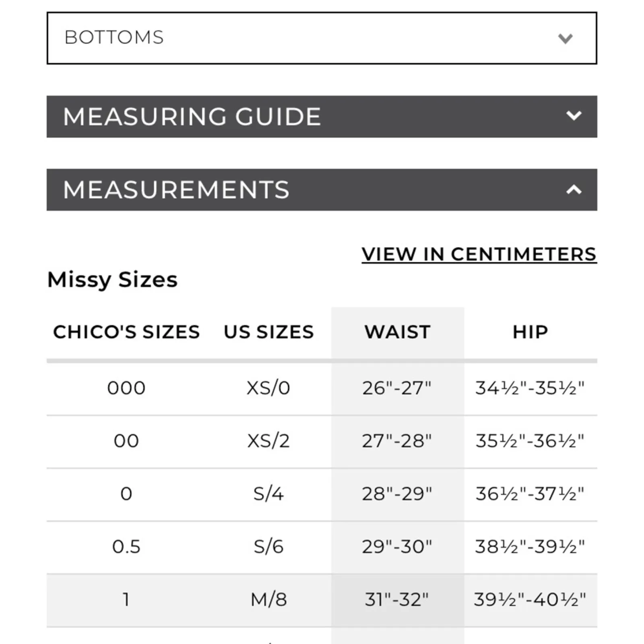Screen dimensions: 644x644
Task: Click the up chevron on the Measurements bar
Action: [574, 190]
